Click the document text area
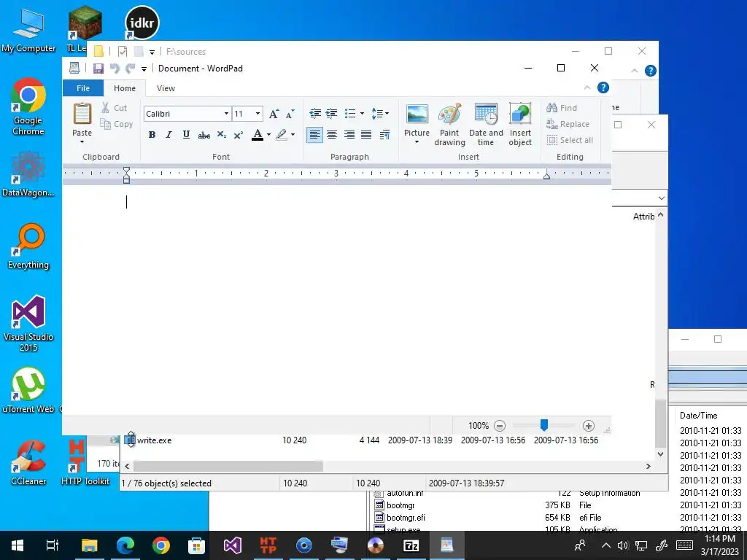Image resolution: width=747 pixels, height=560 pixels. click(x=337, y=300)
